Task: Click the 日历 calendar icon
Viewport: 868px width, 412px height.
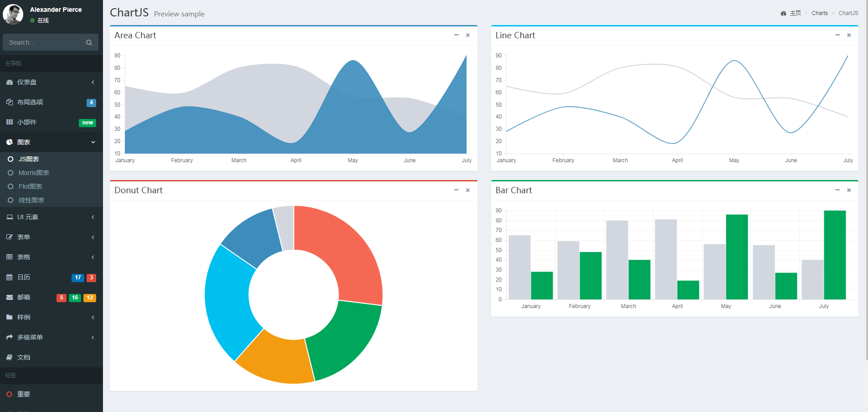Action: coord(10,277)
